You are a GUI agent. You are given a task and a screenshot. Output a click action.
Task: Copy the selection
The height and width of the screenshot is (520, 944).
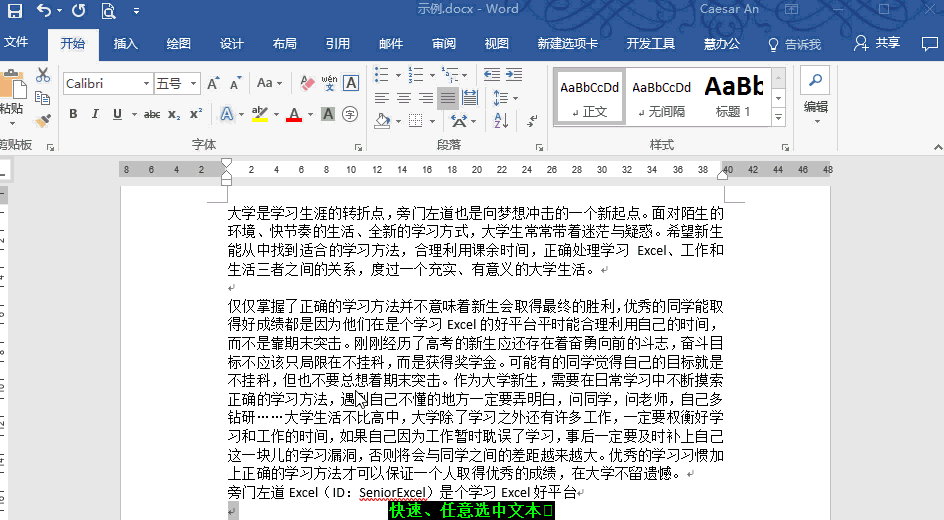point(42,98)
